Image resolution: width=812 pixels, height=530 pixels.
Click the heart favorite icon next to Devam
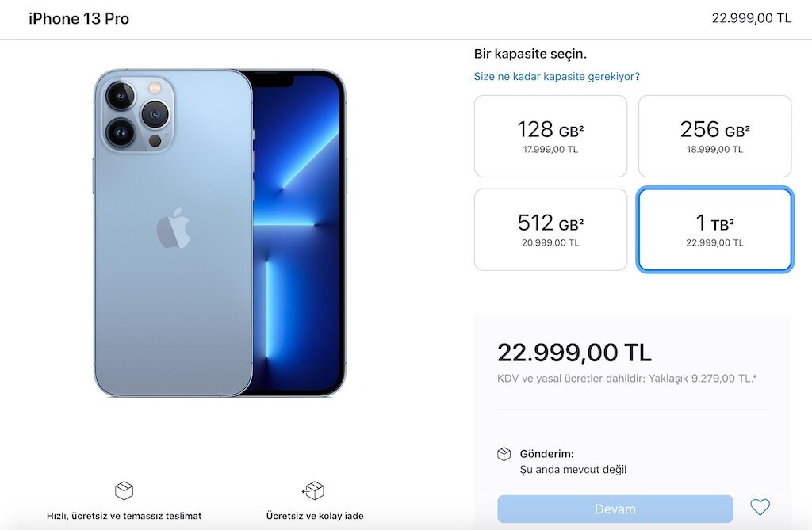[760, 507]
